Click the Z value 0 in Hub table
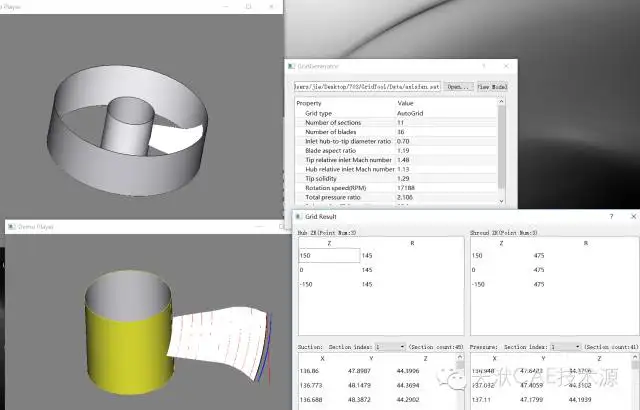 (x=301, y=270)
